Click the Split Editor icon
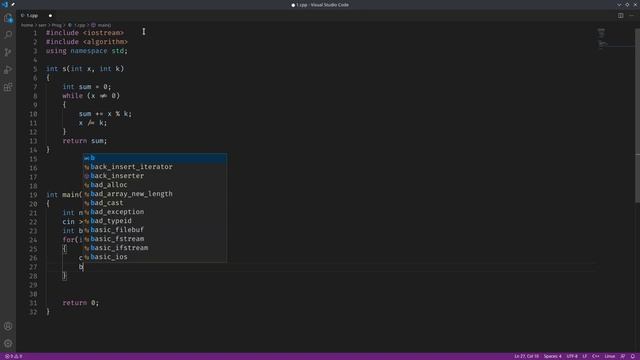Viewport: 640px width, 360px height. click(x=620, y=16)
